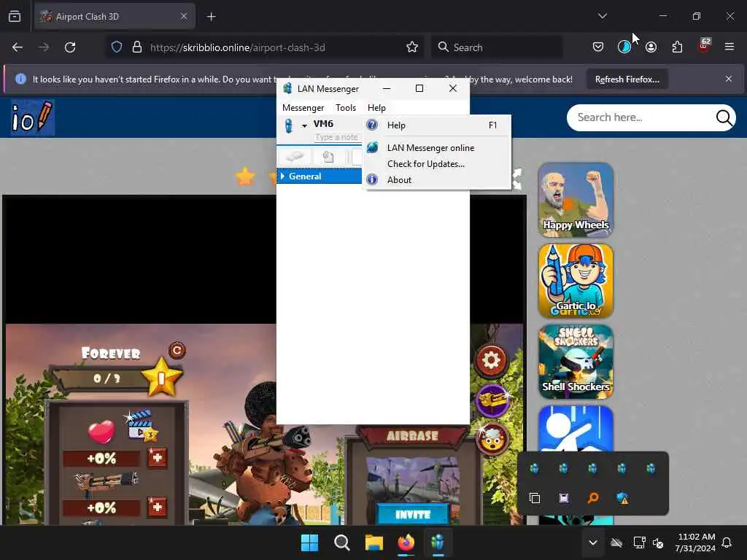Expand the General contact group
The image size is (747, 560).
(282, 176)
